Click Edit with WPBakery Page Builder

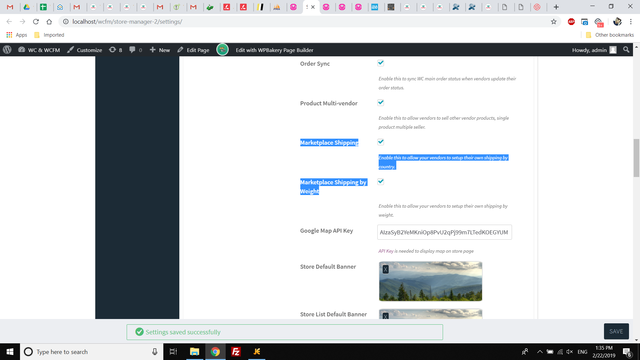(x=274, y=50)
